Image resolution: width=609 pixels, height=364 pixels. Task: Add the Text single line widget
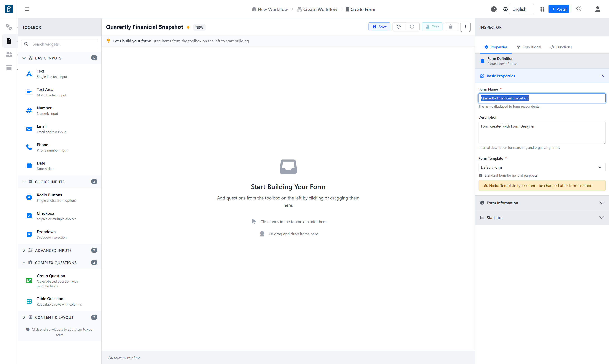[60, 74]
